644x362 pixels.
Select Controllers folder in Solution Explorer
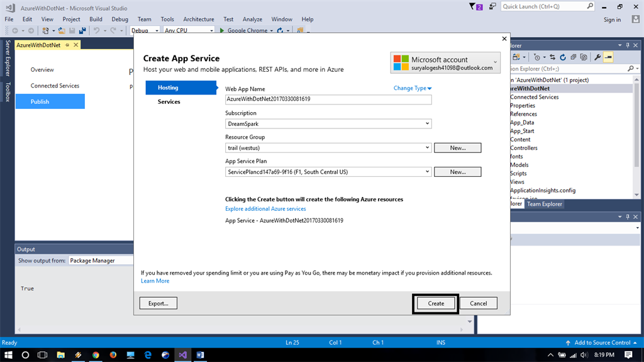click(524, 148)
